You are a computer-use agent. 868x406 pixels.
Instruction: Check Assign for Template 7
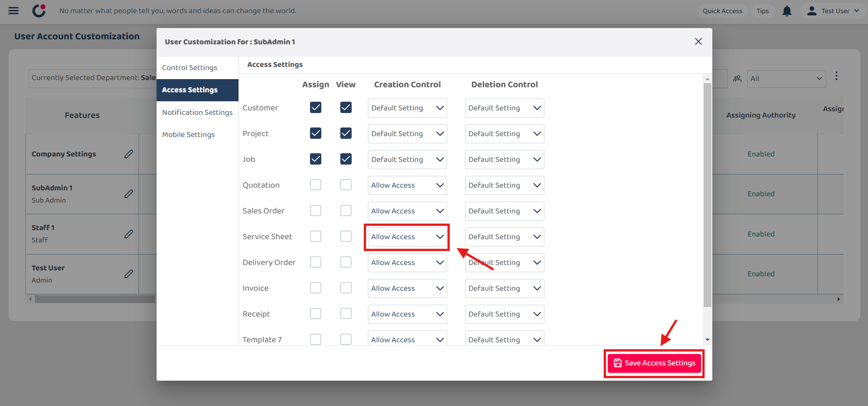click(315, 340)
